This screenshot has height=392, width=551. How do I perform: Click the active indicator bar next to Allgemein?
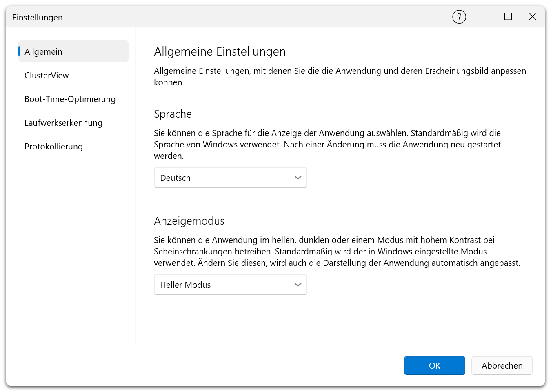(19, 51)
